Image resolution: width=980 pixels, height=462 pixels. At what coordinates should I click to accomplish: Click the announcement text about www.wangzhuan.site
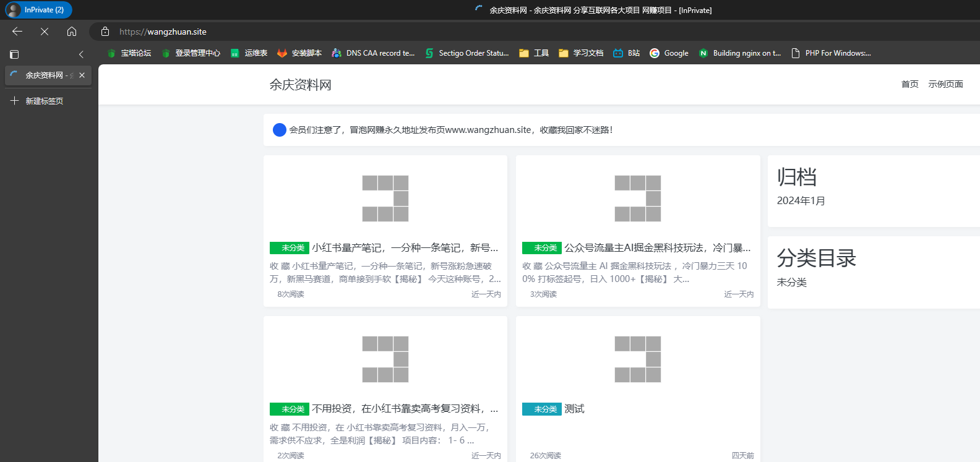(451, 130)
